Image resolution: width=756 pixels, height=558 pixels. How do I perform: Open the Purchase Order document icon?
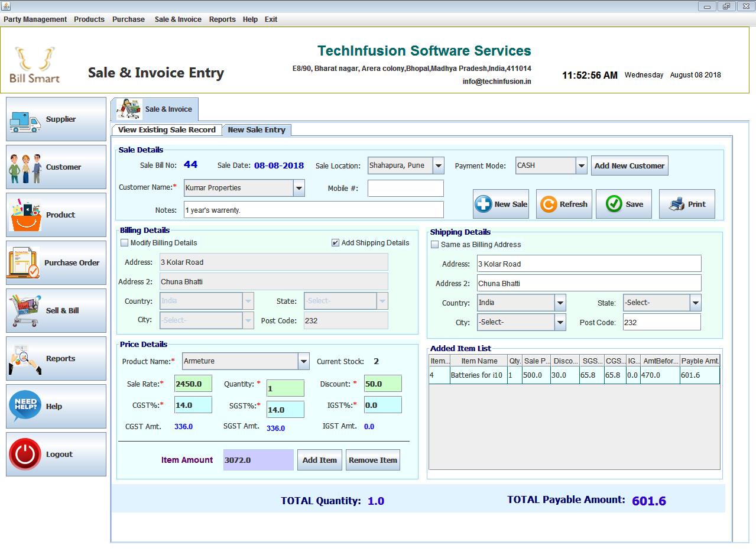pos(24,263)
